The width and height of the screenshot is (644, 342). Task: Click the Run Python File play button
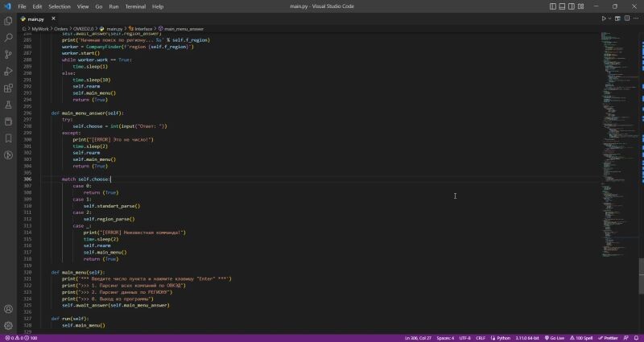604,18
